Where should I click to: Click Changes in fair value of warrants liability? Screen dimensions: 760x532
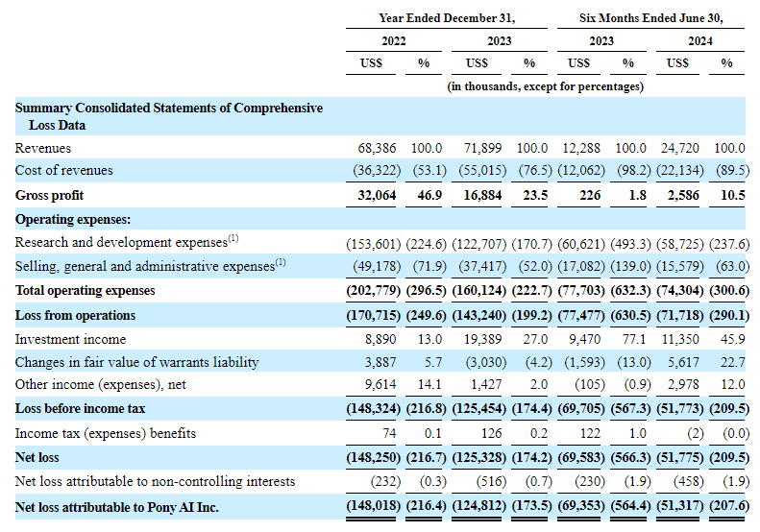coord(136,362)
